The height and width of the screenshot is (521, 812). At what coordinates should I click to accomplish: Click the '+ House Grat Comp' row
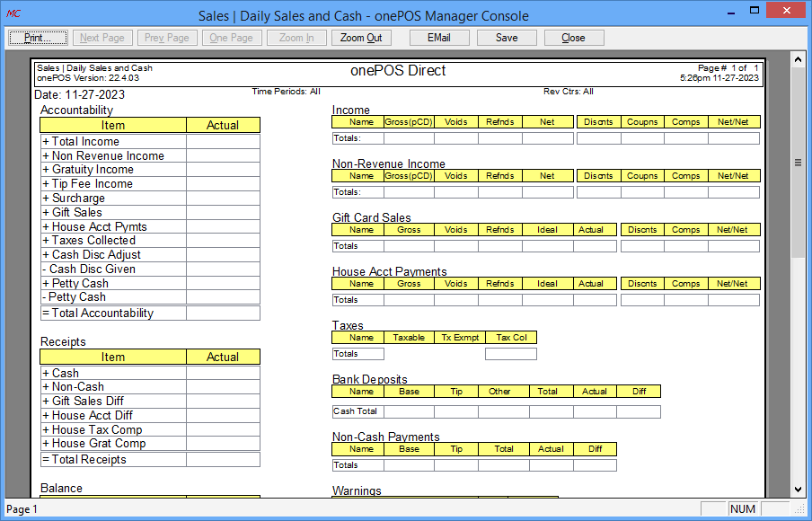150,444
